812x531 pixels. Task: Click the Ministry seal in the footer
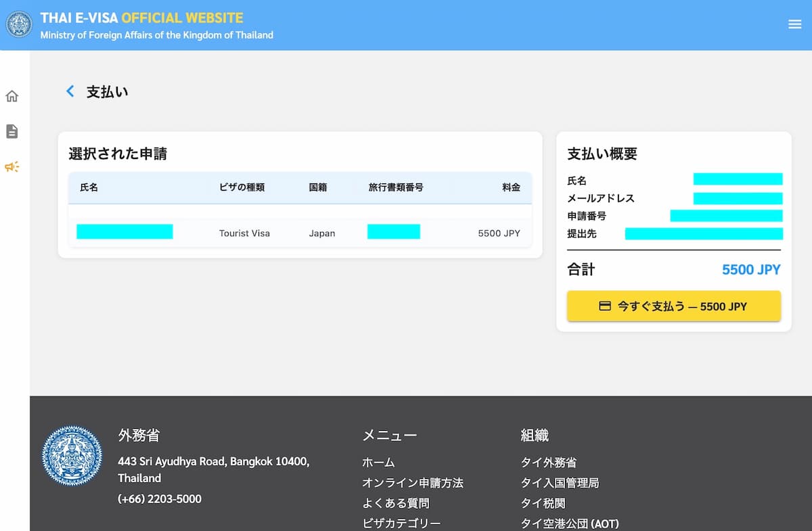(x=72, y=455)
